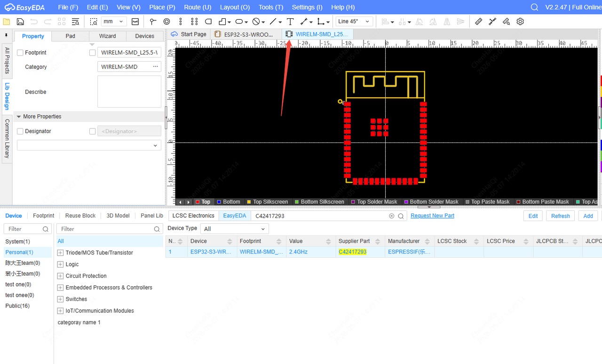Image resolution: width=602 pixels, height=364 pixels.
Task: Click the Request New Part link
Action: pyautogui.click(x=432, y=216)
